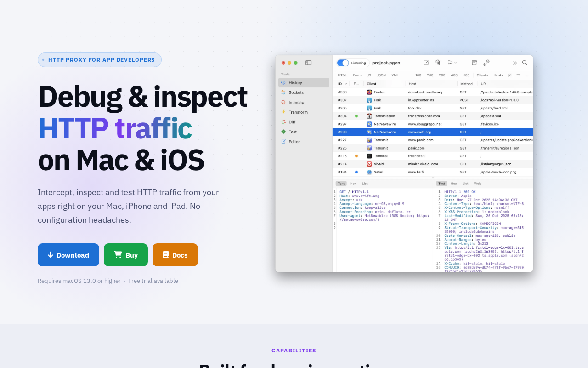Click the flag filter icon in filter bar
The image size is (588, 368).
coord(510,75)
